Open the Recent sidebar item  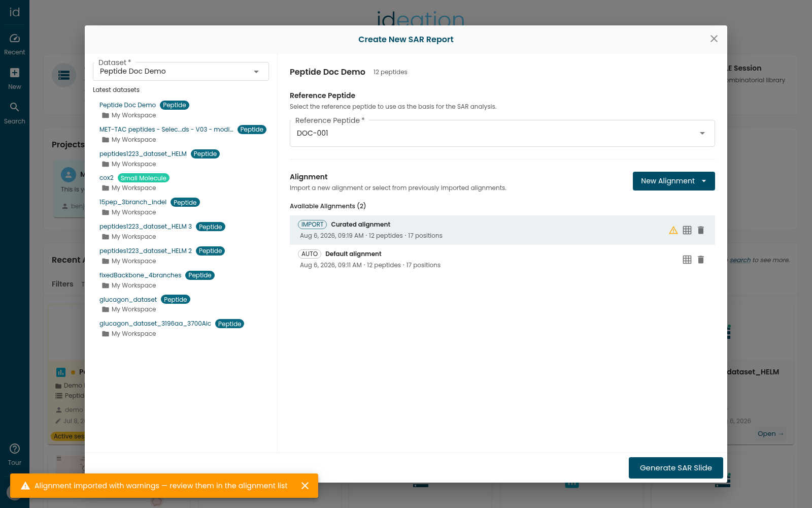tap(15, 44)
